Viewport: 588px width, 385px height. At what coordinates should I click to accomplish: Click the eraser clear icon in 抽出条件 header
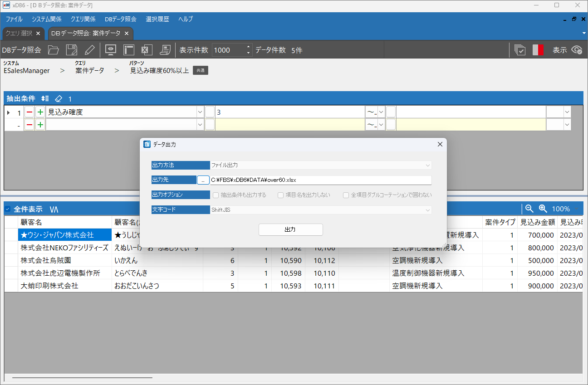pyautogui.click(x=59, y=98)
